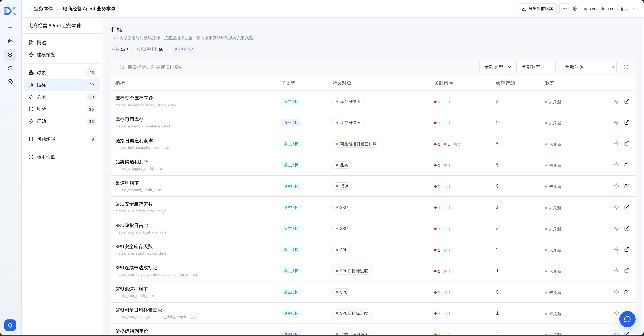Click 派生指标 tag on SPU渠道利润率 row
The height and width of the screenshot is (336, 644).
coord(291,292)
